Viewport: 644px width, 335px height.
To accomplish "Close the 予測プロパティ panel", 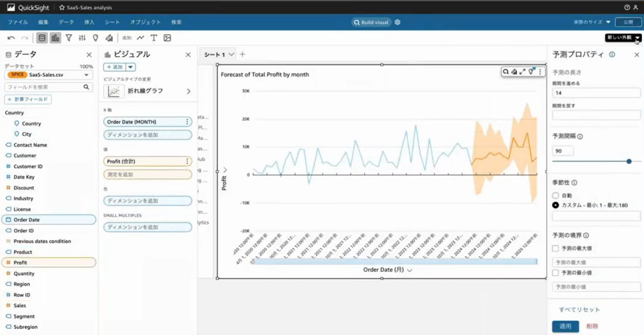I will pos(637,55).
